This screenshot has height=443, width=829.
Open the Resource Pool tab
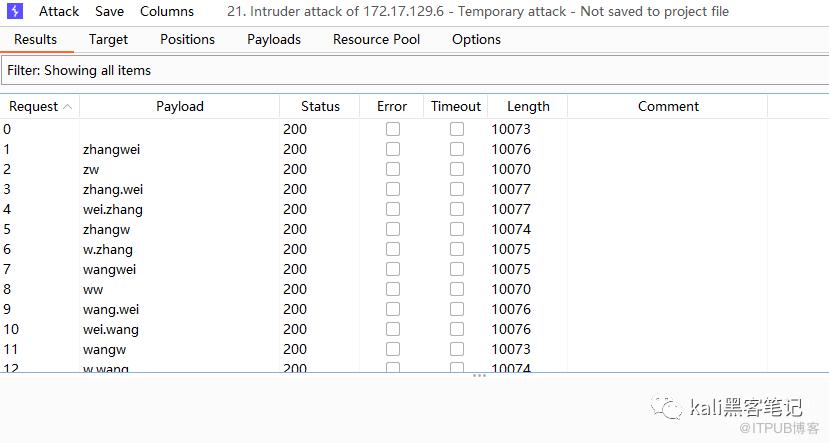[376, 40]
